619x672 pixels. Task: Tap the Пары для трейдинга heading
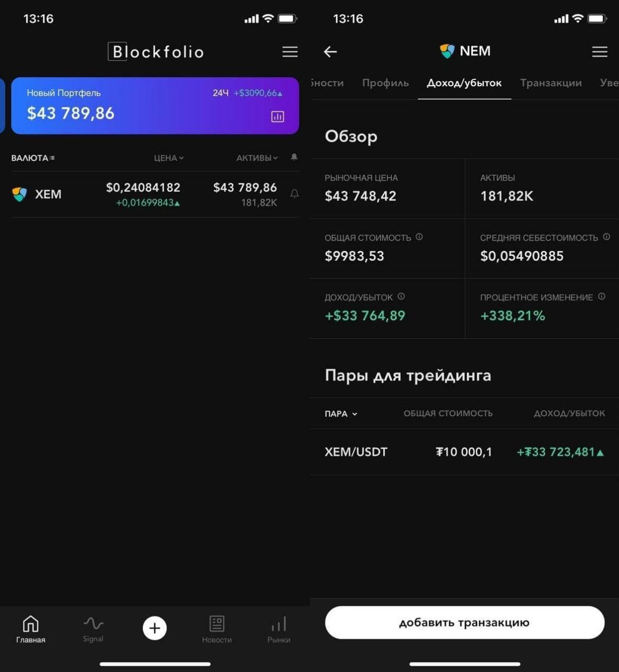[408, 376]
